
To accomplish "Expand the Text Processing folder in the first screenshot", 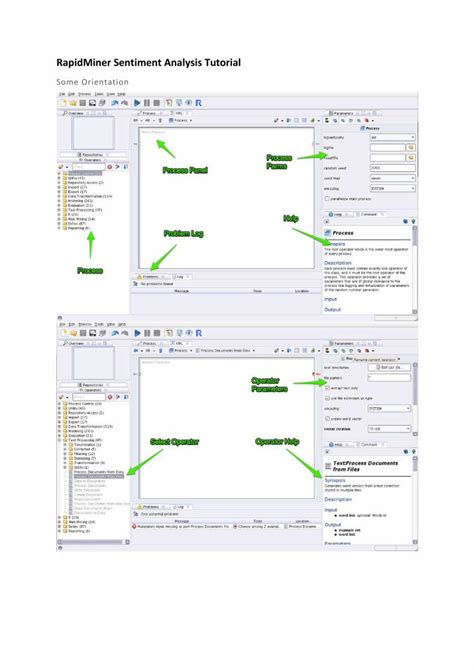I will [59, 210].
